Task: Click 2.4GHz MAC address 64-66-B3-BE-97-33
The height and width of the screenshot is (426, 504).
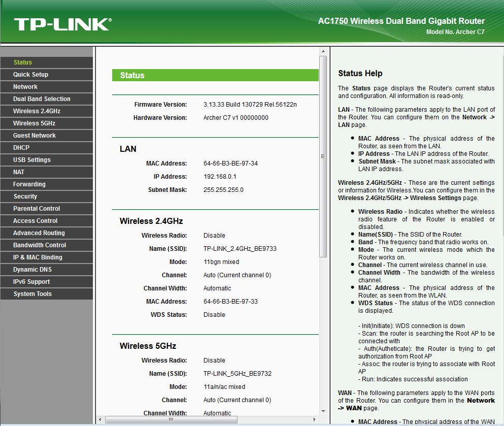Action: click(x=230, y=302)
